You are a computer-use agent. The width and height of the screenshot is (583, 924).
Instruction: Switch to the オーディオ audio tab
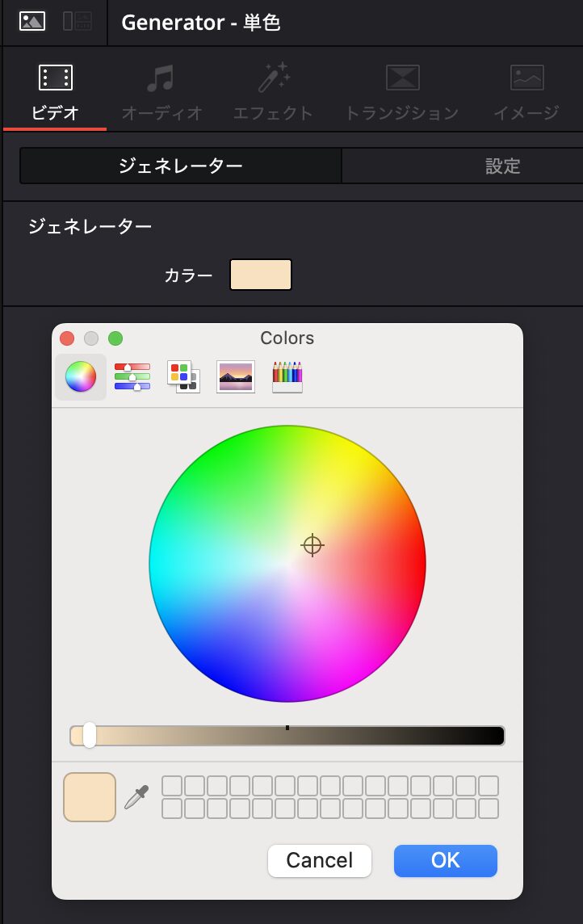pos(161,93)
